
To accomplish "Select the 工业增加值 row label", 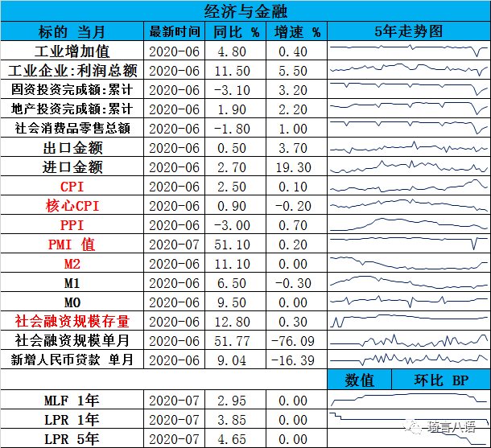I will tap(72, 51).
